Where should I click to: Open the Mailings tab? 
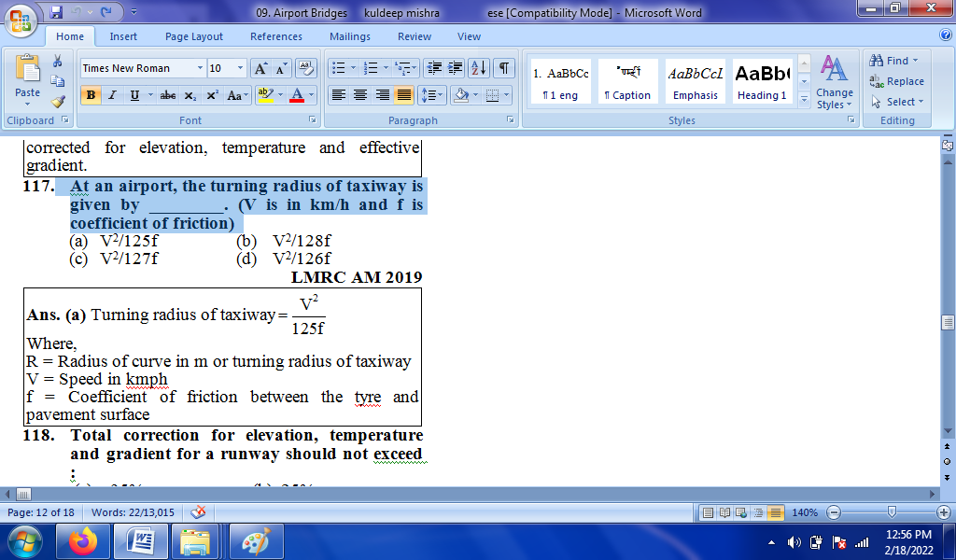[x=350, y=36]
